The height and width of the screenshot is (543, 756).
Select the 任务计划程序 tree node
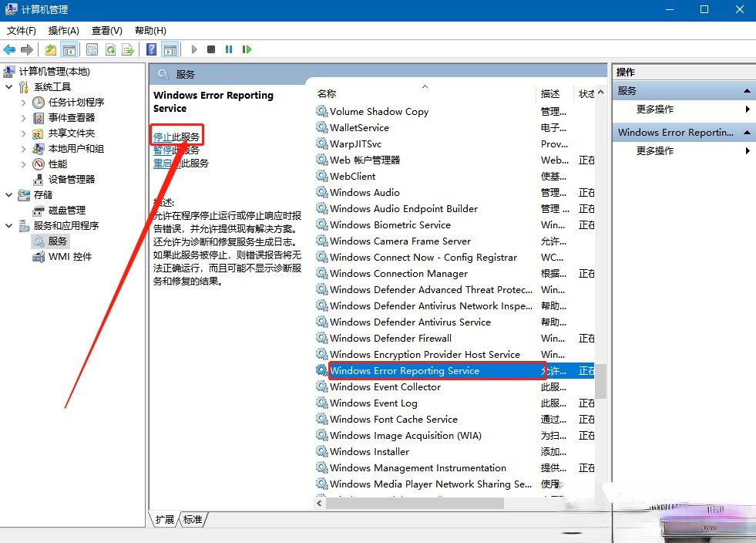pos(76,103)
